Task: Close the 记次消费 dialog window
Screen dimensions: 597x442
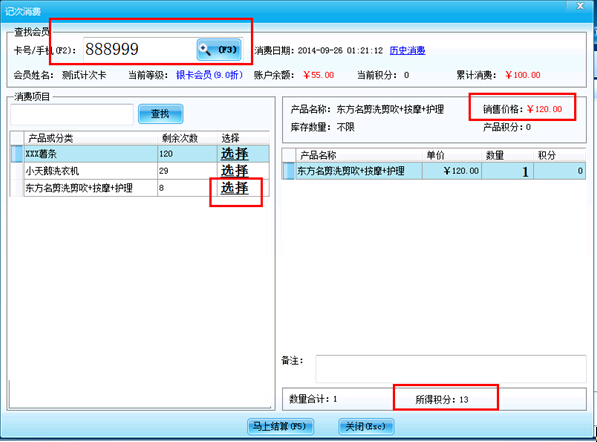Action: click(580, 6)
